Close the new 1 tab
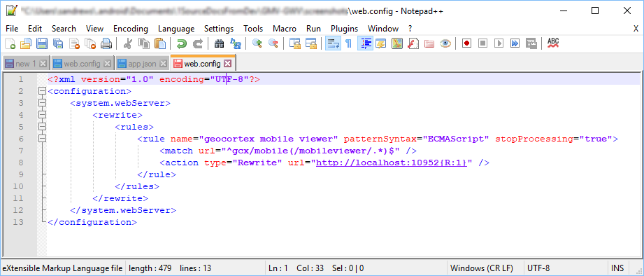 tap(43, 64)
